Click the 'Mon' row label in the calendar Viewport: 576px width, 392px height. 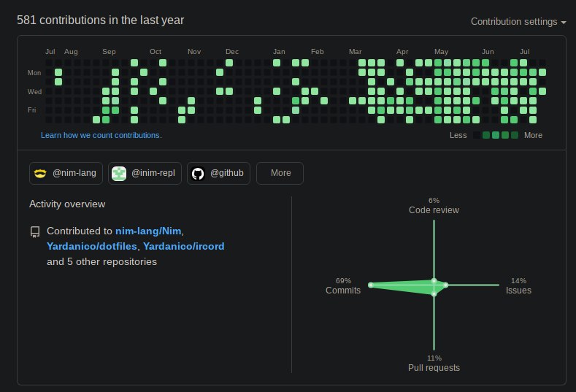point(34,73)
